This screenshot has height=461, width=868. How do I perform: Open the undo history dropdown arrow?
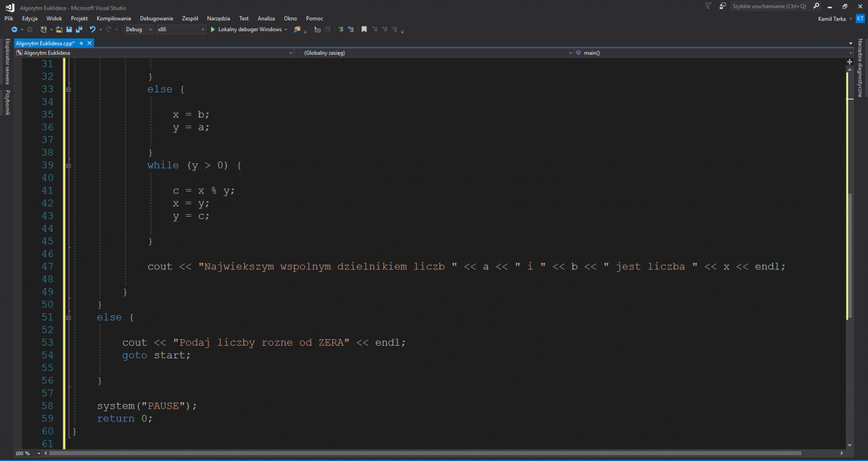click(x=100, y=29)
